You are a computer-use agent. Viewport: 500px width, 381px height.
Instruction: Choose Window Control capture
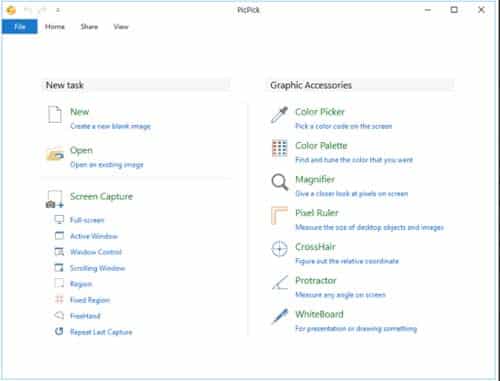click(96, 252)
